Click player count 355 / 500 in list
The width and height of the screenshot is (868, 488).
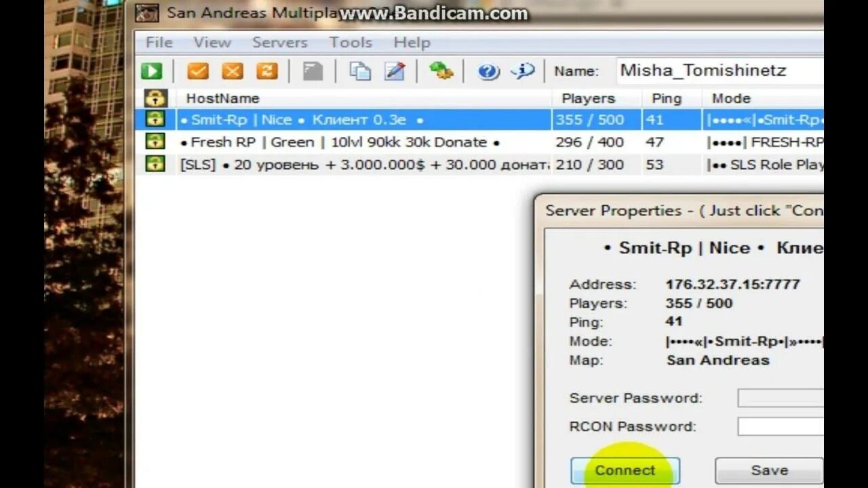[x=589, y=120]
